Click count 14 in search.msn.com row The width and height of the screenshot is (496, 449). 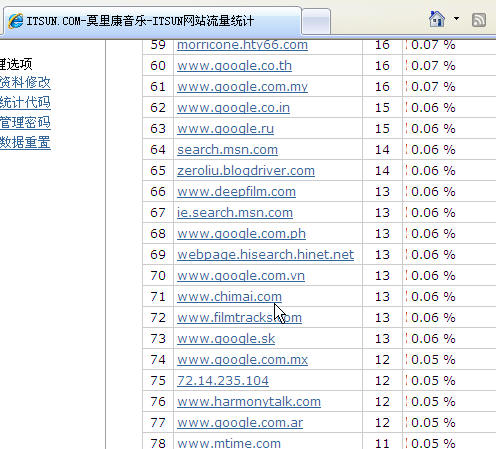382,150
